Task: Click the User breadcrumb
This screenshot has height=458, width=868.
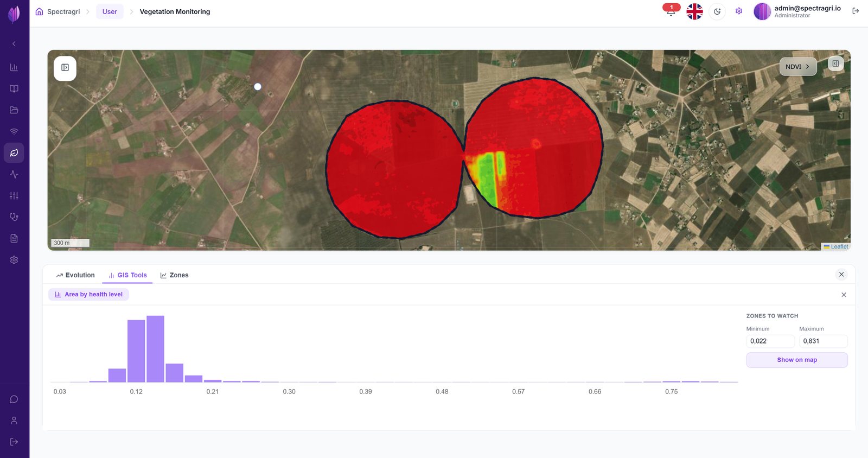Action: (x=110, y=11)
